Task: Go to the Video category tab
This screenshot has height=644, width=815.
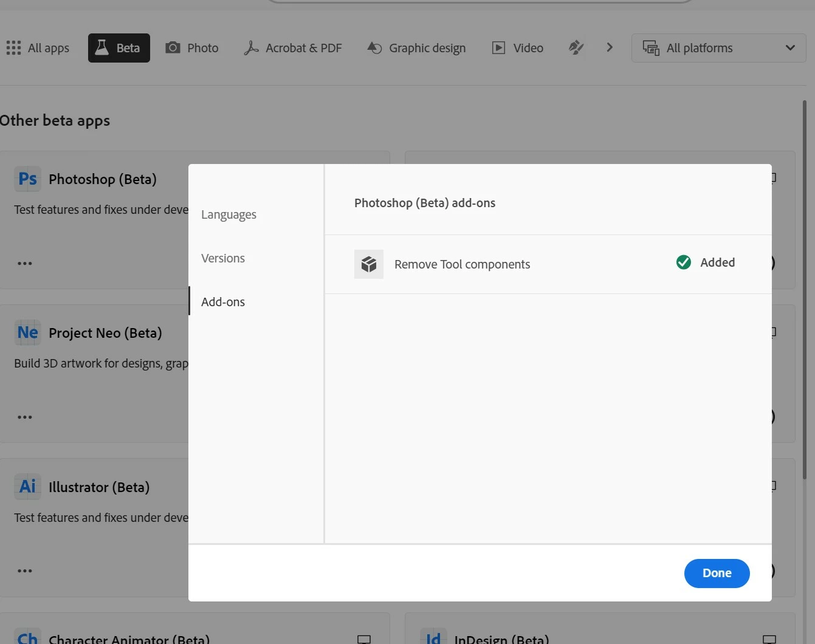Action: tap(518, 48)
